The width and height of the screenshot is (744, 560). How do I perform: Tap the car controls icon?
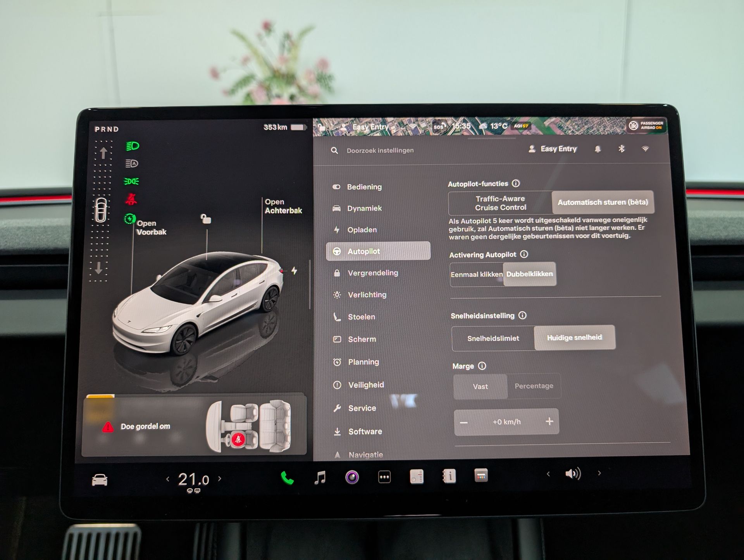click(x=100, y=480)
